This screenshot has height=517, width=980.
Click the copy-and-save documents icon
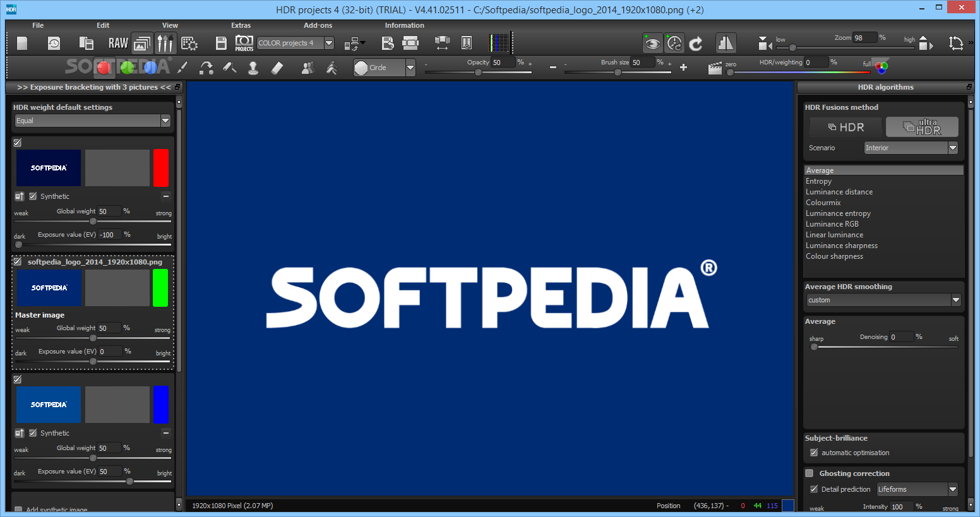point(87,43)
